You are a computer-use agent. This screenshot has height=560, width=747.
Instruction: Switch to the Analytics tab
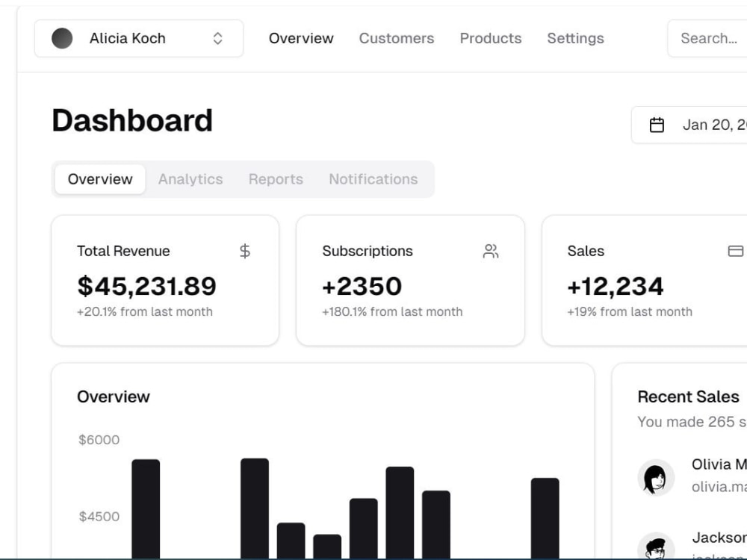(x=190, y=179)
